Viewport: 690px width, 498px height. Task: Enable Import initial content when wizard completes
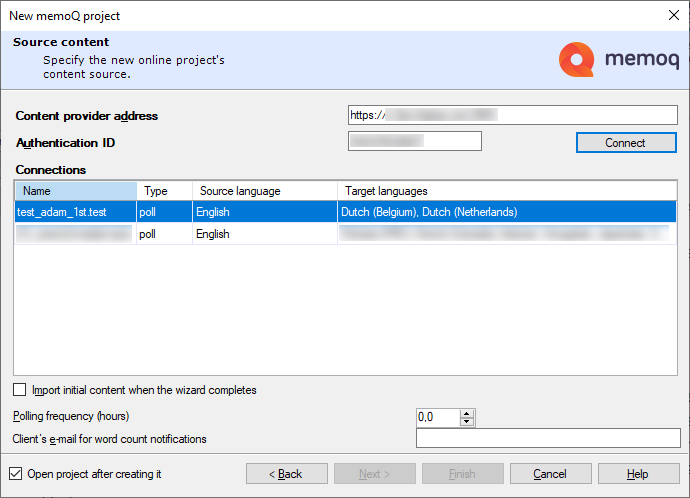pyautogui.click(x=20, y=390)
